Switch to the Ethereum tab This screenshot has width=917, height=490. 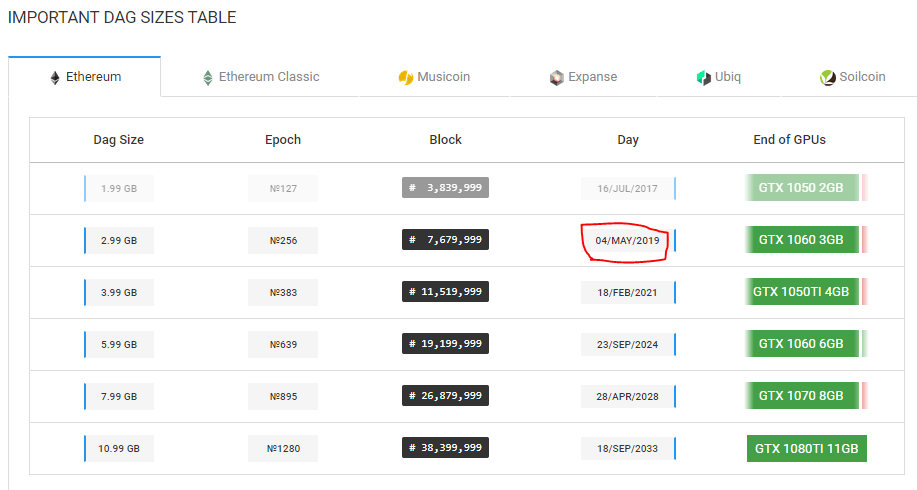pyautogui.click(x=85, y=77)
